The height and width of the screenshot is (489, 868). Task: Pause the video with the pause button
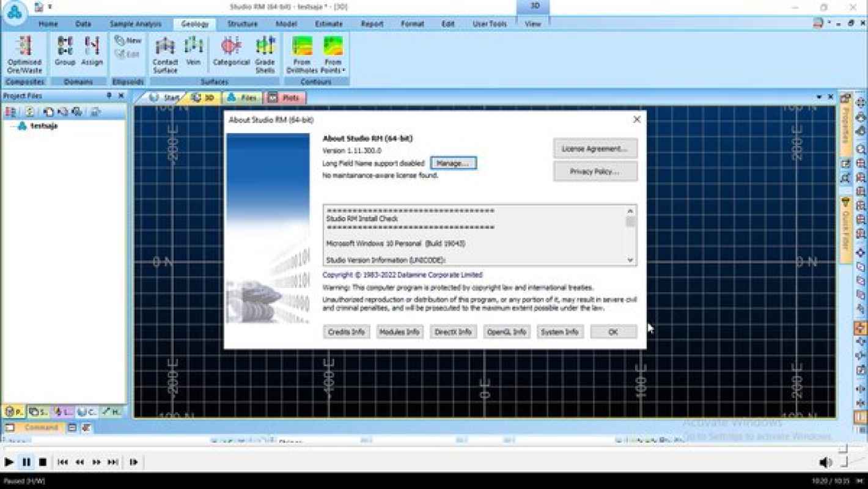pyautogui.click(x=26, y=462)
